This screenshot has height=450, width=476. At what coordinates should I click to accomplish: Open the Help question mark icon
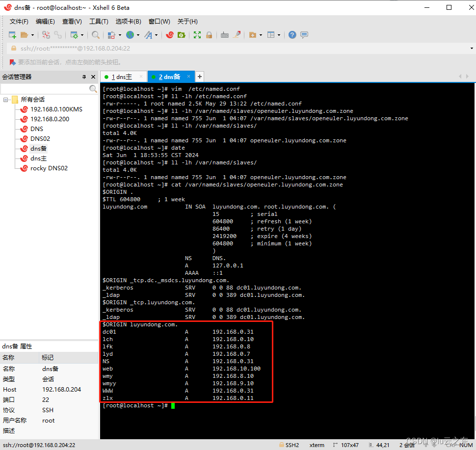(x=292, y=35)
